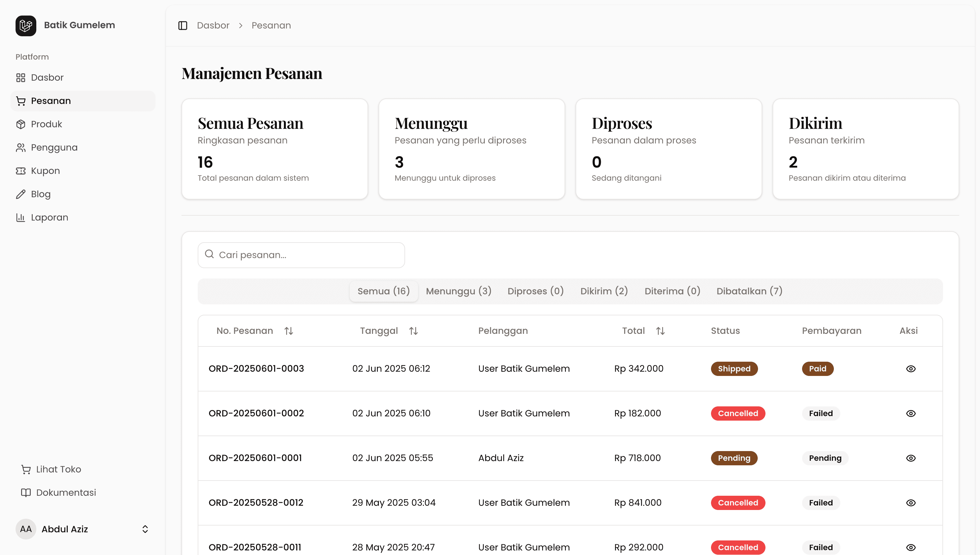Open Dasbor in the sidebar
980x555 pixels.
tap(83, 77)
